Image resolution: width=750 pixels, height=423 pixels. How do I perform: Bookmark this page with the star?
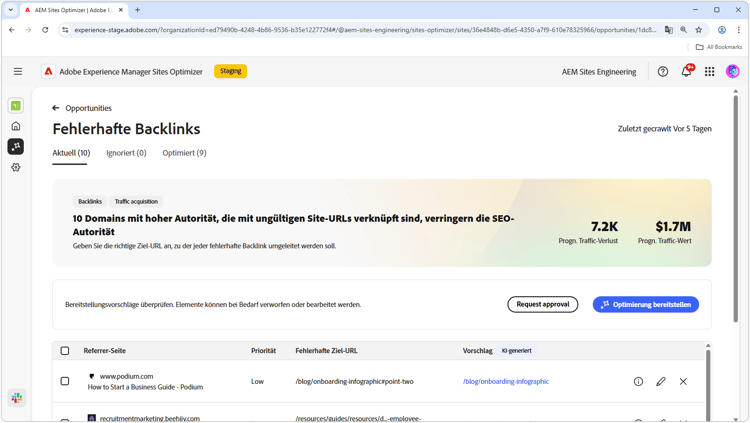pos(698,30)
